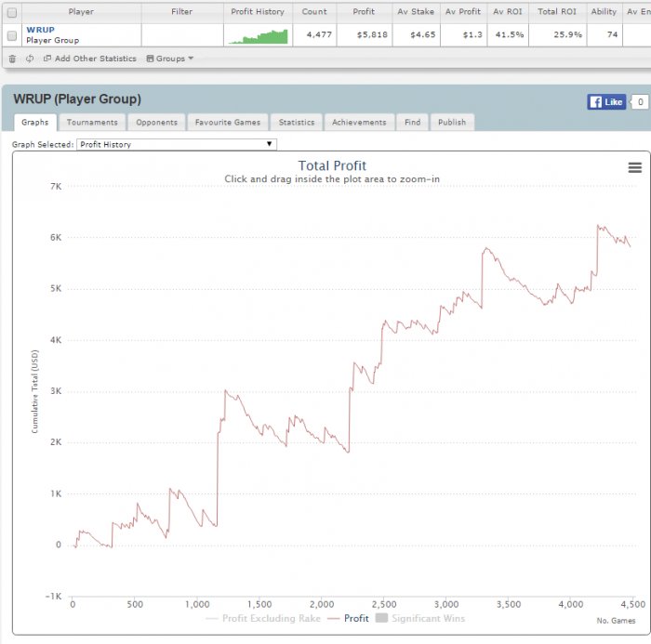Select the Favourite Games tab
Viewport: 651px width, 644px height.
click(x=228, y=122)
